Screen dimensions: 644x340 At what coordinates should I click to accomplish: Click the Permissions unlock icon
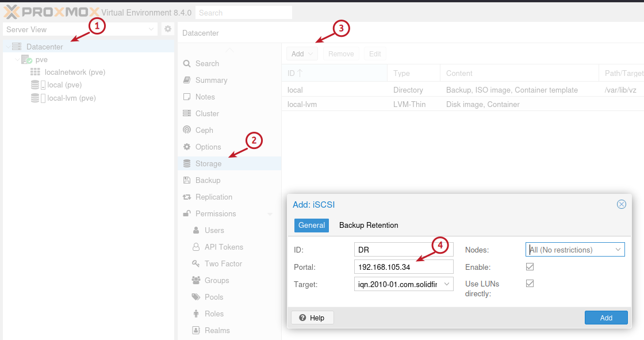187,213
